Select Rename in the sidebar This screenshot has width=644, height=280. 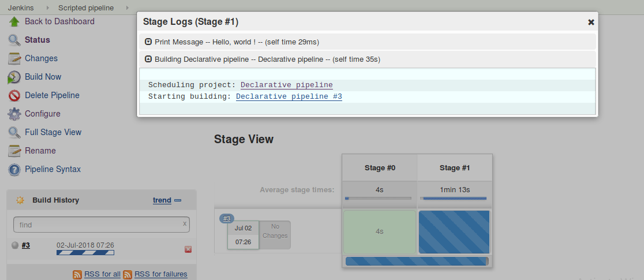[x=40, y=151]
